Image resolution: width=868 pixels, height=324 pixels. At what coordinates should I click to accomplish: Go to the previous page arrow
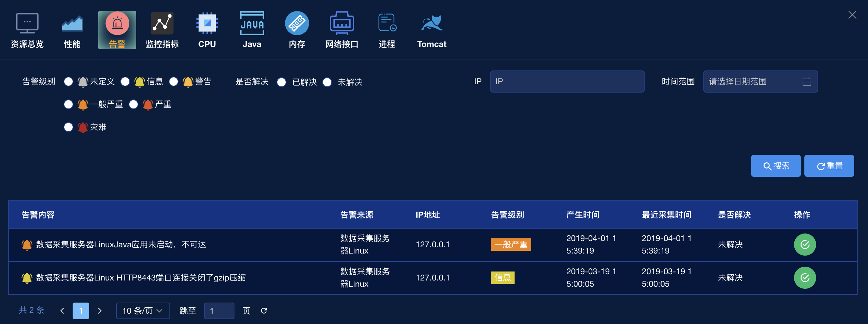pos(62,311)
